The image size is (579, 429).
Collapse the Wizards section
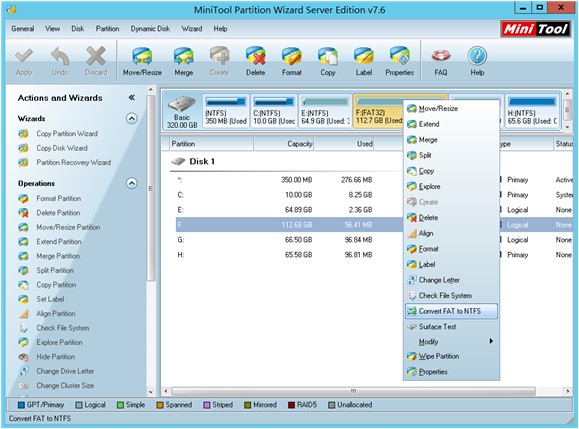pyautogui.click(x=132, y=119)
